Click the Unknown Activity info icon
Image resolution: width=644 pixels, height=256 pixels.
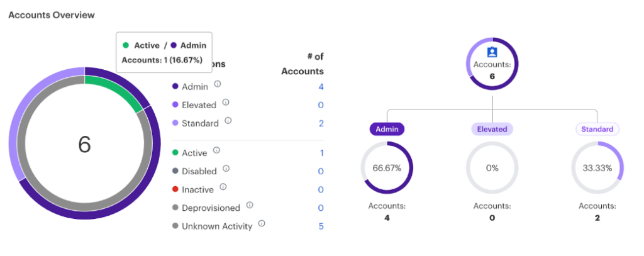coord(262,223)
